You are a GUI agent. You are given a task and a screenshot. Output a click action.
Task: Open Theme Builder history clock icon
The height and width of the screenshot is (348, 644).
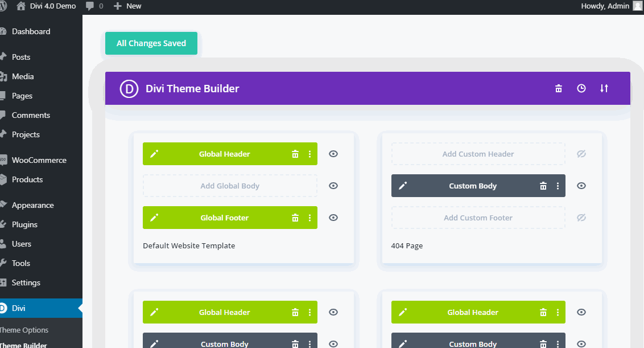tap(581, 88)
